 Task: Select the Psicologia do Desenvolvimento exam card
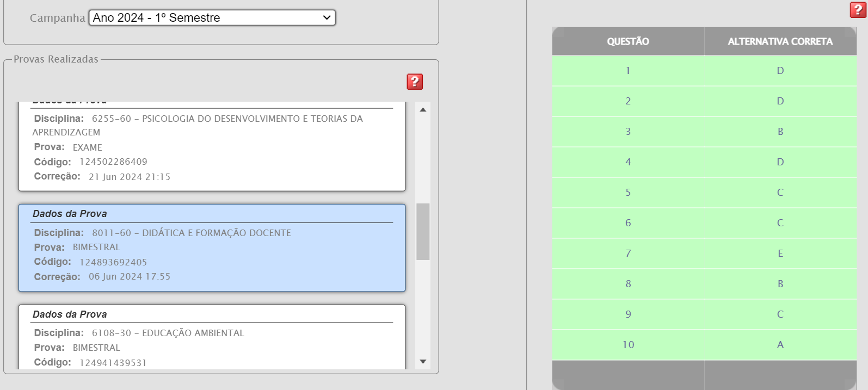[x=212, y=147]
